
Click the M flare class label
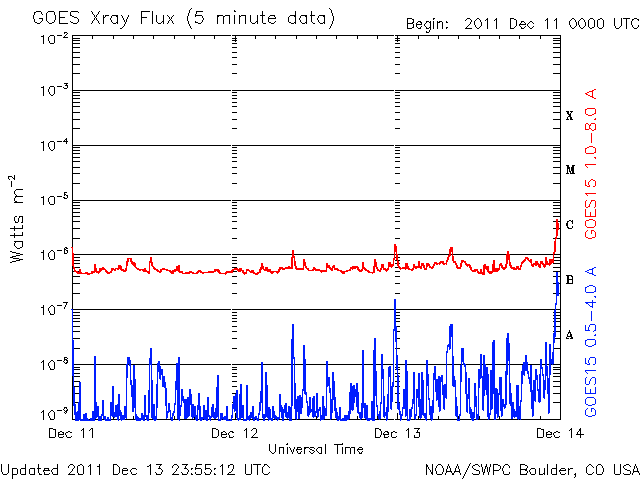(x=571, y=170)
